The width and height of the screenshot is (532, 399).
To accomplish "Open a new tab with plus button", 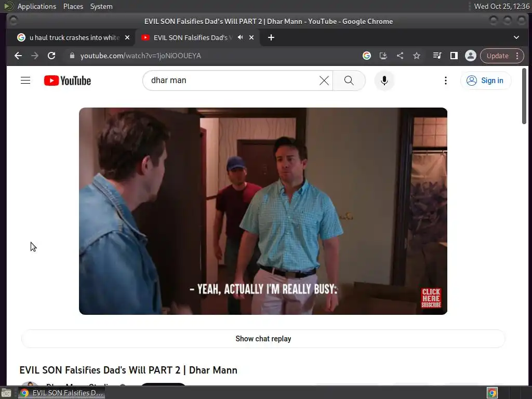I will [271, 37].
